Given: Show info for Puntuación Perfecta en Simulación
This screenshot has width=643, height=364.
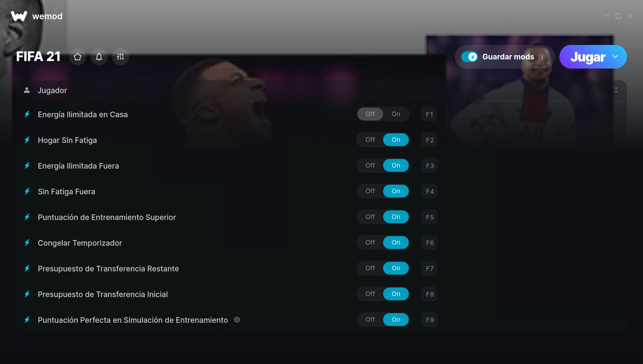Looking at the screenshot, I should [237, 320].
